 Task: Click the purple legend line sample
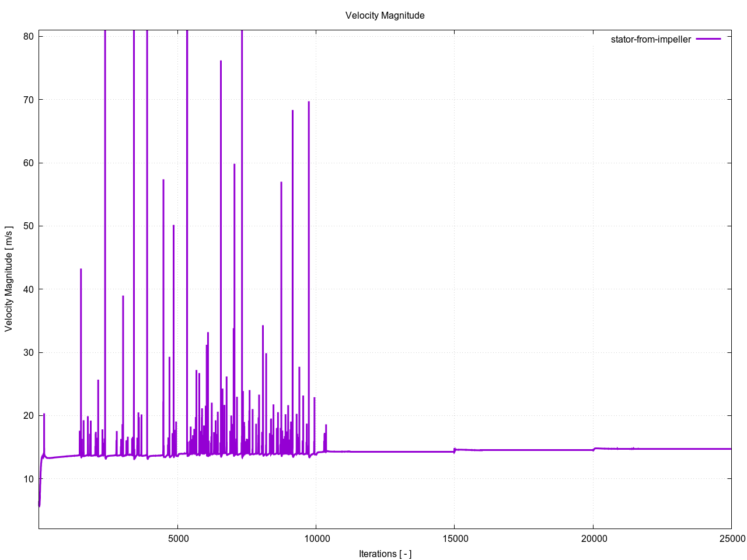click(708, 39)
